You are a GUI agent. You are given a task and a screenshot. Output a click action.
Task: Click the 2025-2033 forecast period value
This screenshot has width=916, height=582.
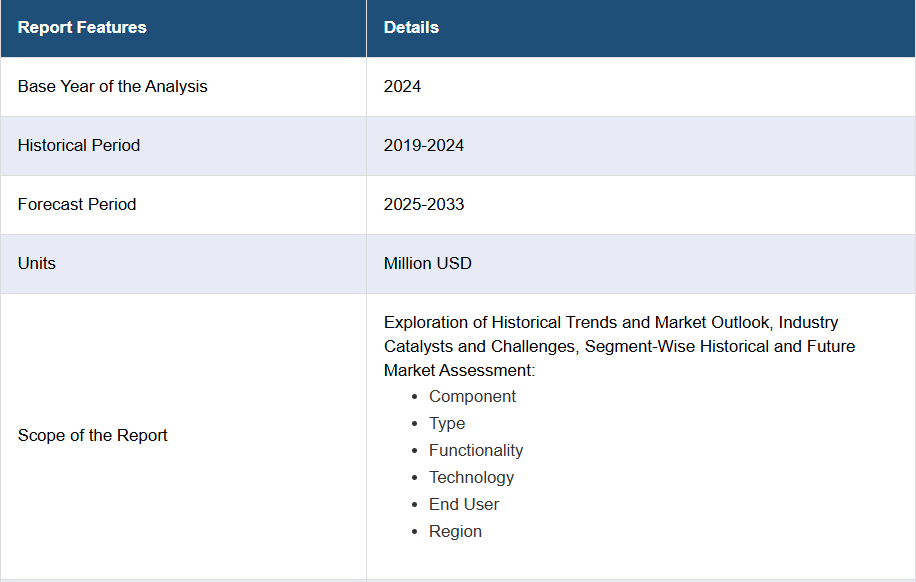(x=424, y=205)
